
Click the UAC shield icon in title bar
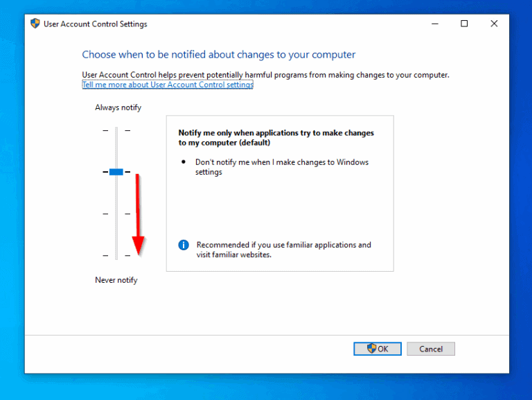click(x=35, y=24)
